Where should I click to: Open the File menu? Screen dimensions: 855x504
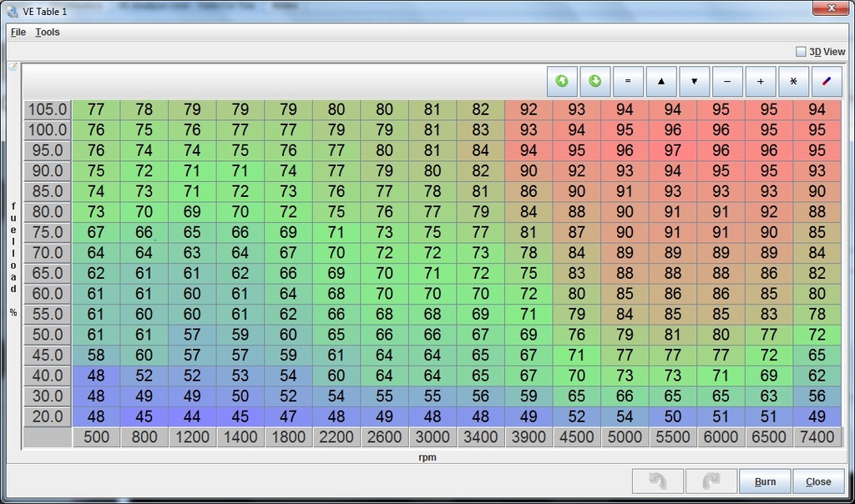pos(18,33)
